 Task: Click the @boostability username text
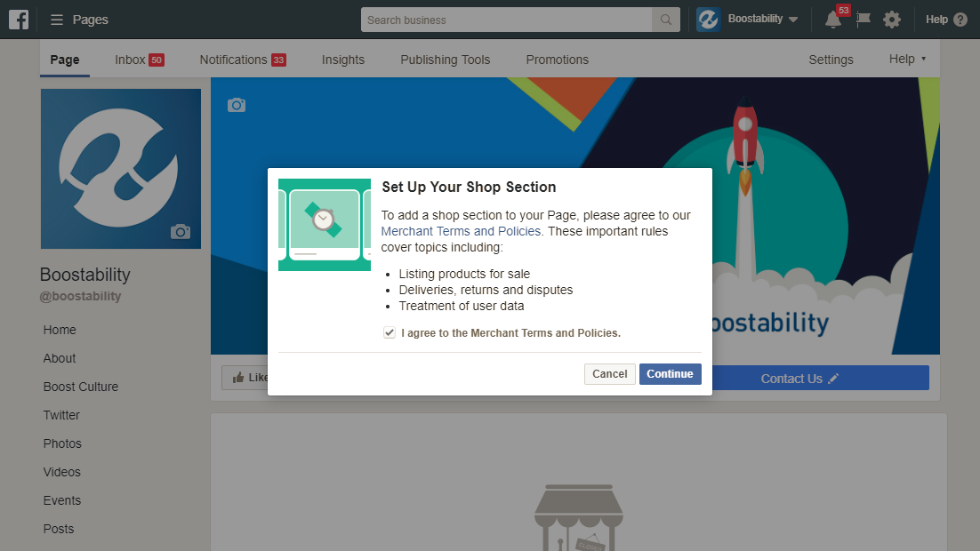click(x=81, y=296)
